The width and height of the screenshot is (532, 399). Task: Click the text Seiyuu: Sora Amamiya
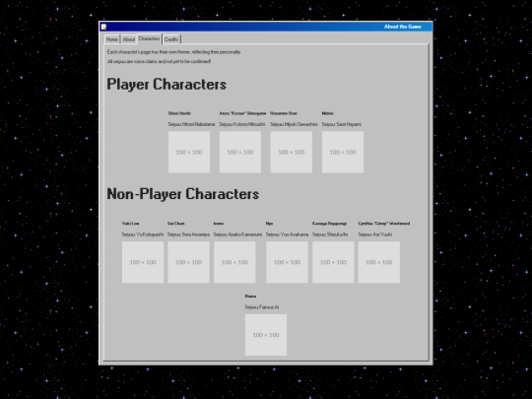pos(188,234)
